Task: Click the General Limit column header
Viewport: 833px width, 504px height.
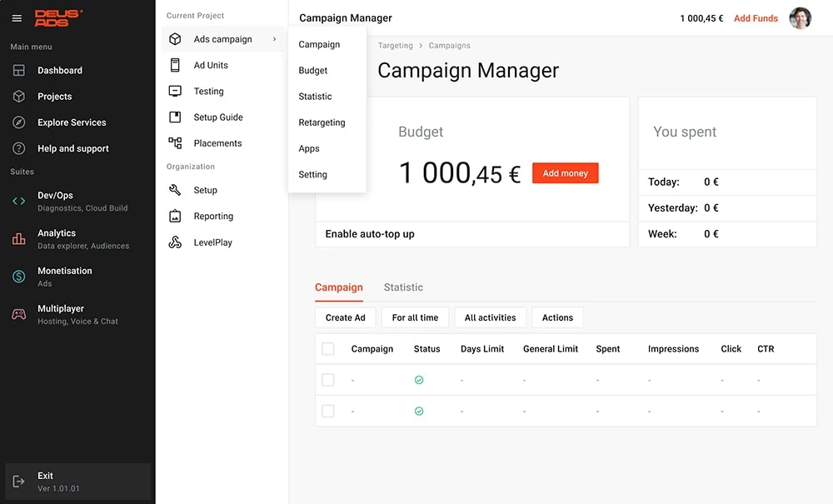Action: tap(551, 349)
